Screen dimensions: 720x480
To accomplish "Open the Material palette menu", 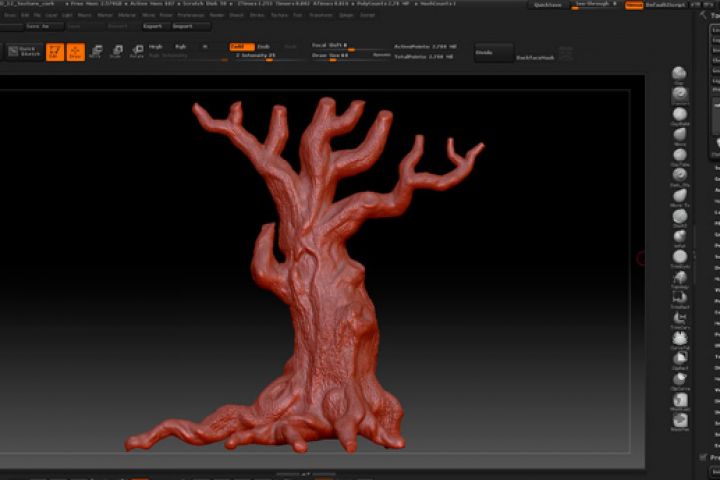I will click(x=127, y=16).
